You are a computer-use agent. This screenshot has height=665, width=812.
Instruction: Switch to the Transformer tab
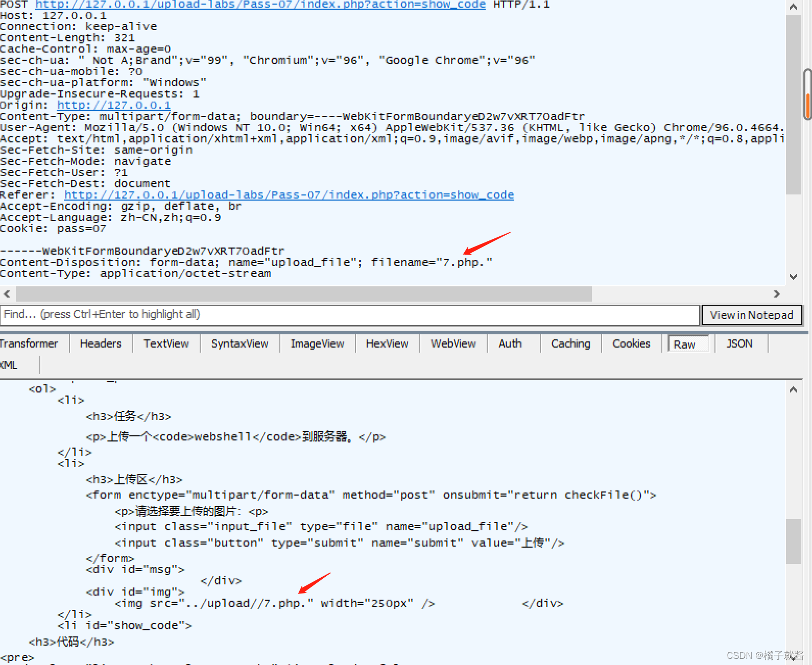pyautogui.click(x=29, y=343)
